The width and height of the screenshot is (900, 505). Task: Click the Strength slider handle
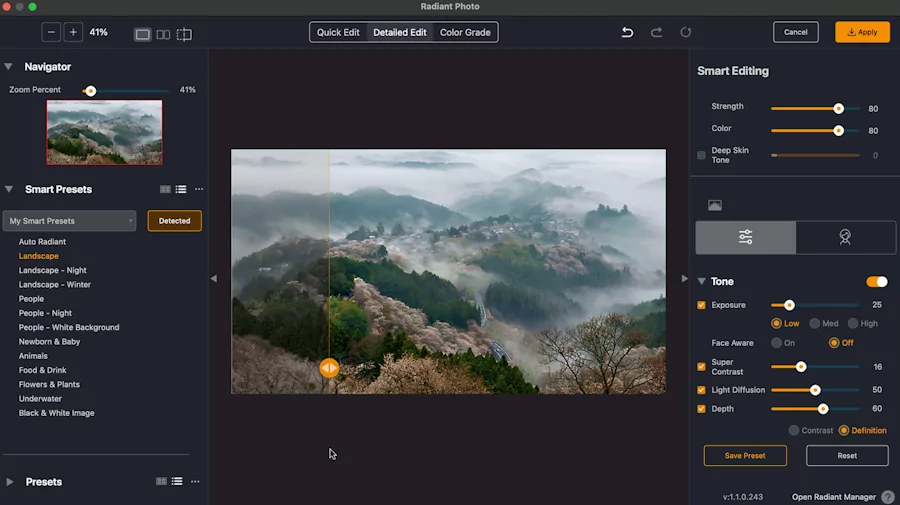[x=838, y=108]
